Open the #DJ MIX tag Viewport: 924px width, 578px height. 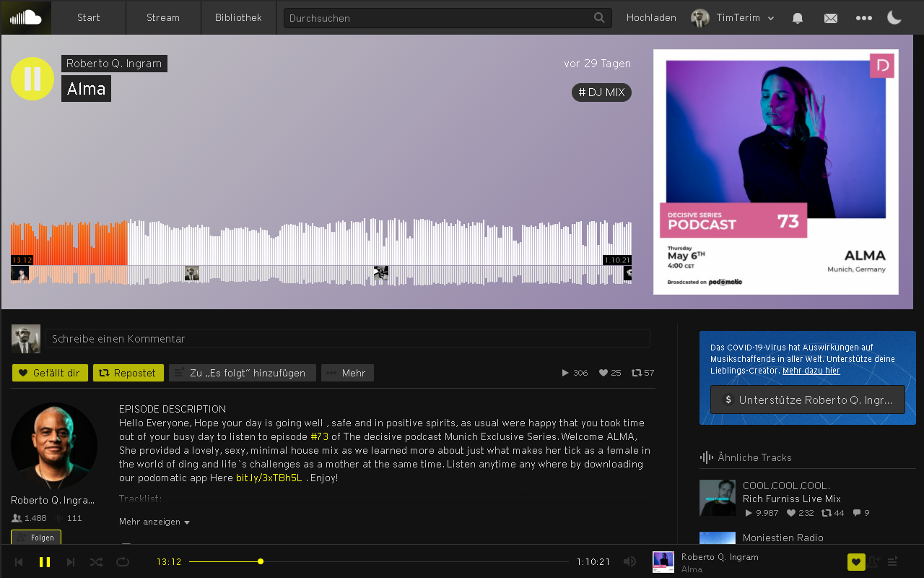point(601,92)
